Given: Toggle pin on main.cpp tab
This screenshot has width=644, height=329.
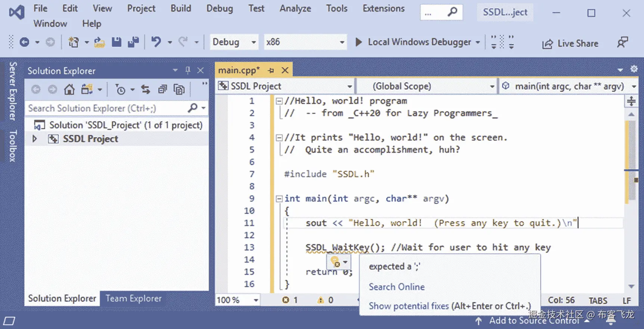Looking at the screenshot, I should 271,70.
